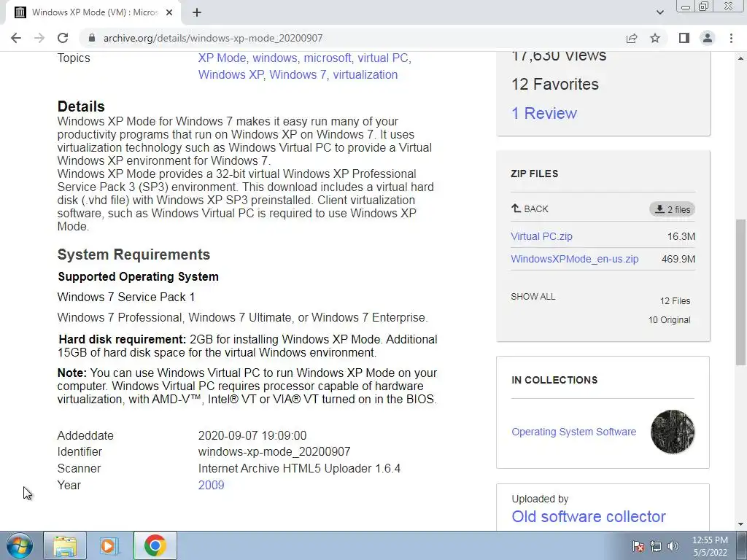This screenshot has width=747, height=560.
Task: Open a new browser tab
Action: point(197,13)
